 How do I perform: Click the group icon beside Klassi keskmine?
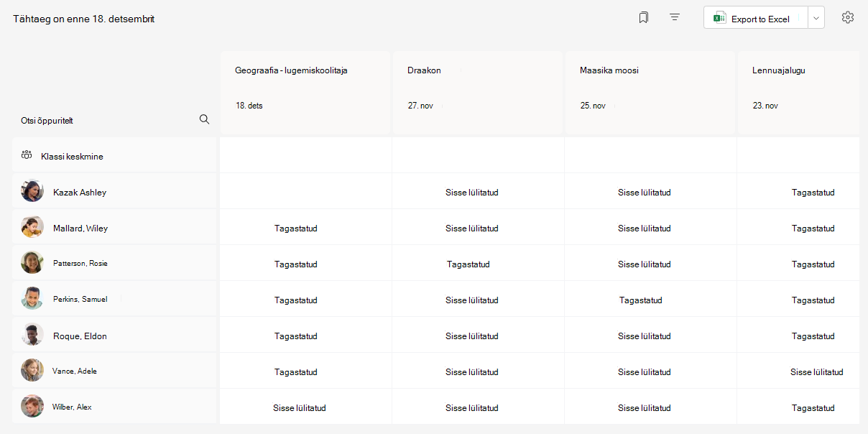coord(27,155)
